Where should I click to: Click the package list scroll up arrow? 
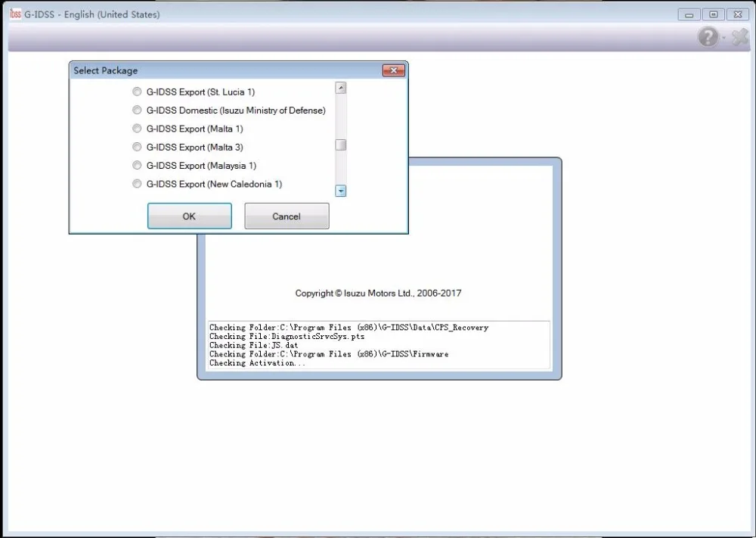pyautogui.click(x=341, y=88)
